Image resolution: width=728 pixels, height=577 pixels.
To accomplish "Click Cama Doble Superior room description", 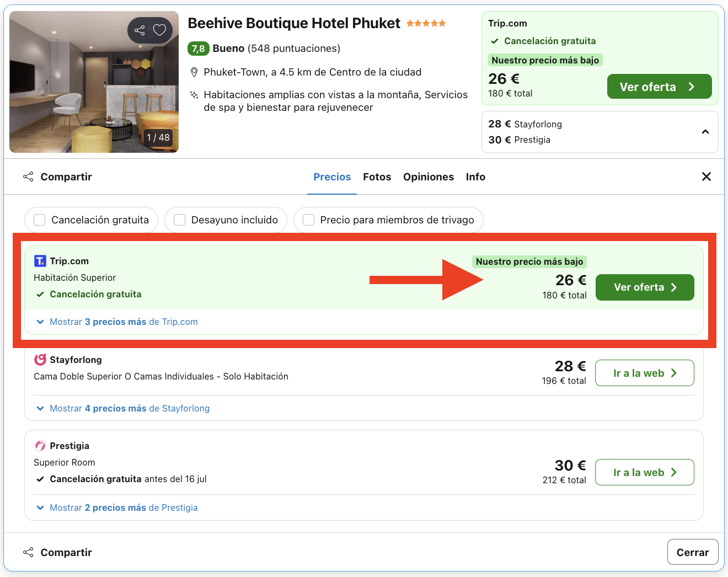I will pyautogui.click(x=161, y=376).
